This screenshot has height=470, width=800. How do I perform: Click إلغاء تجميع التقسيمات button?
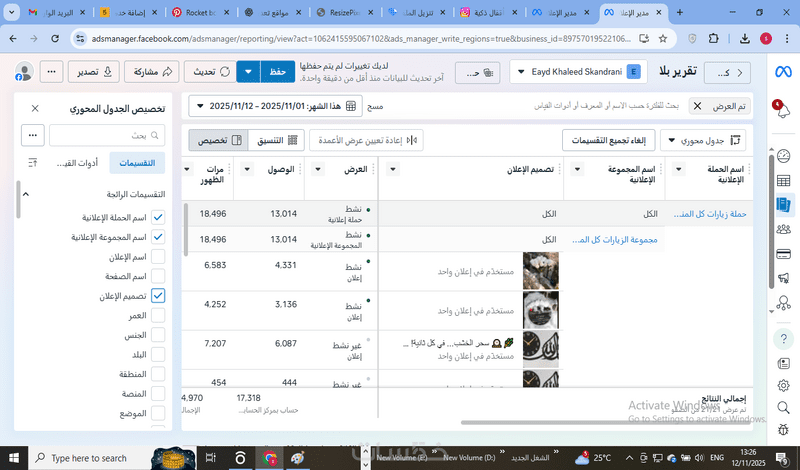[608, 140]
